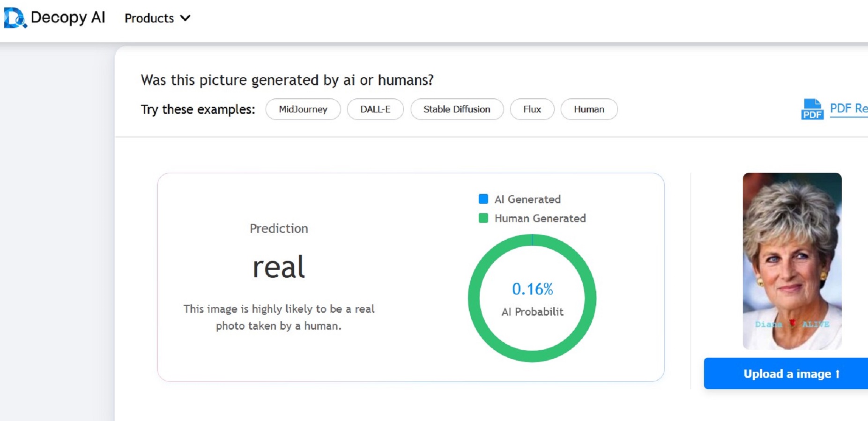This screenshot has width=868, height=421.
Task: Click the upload arrow icon on button
Action: (838, 374)
